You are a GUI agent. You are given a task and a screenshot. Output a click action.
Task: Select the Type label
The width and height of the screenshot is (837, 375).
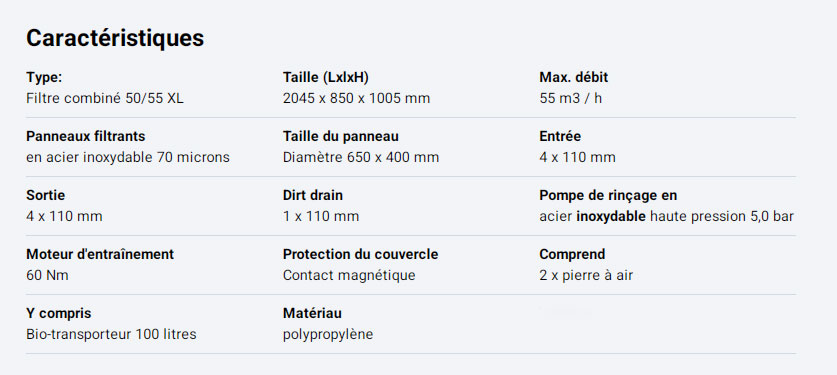(x=44, y=78)
